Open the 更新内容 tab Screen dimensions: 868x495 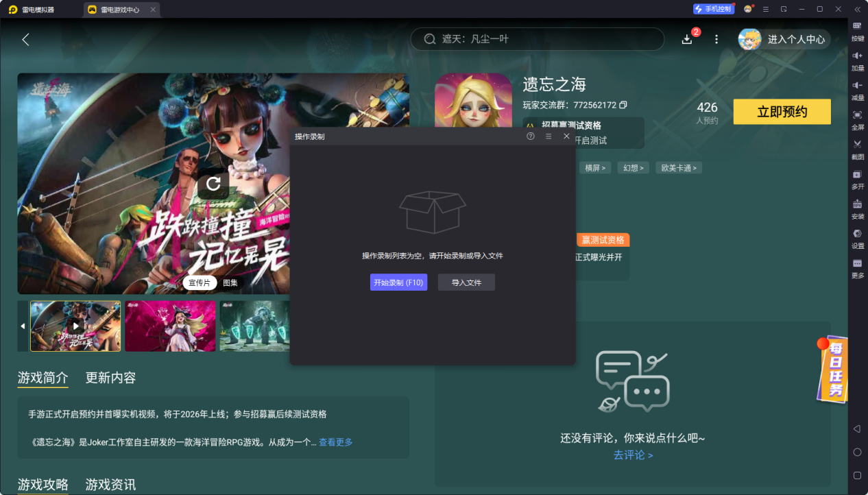(x=110, y=378)
